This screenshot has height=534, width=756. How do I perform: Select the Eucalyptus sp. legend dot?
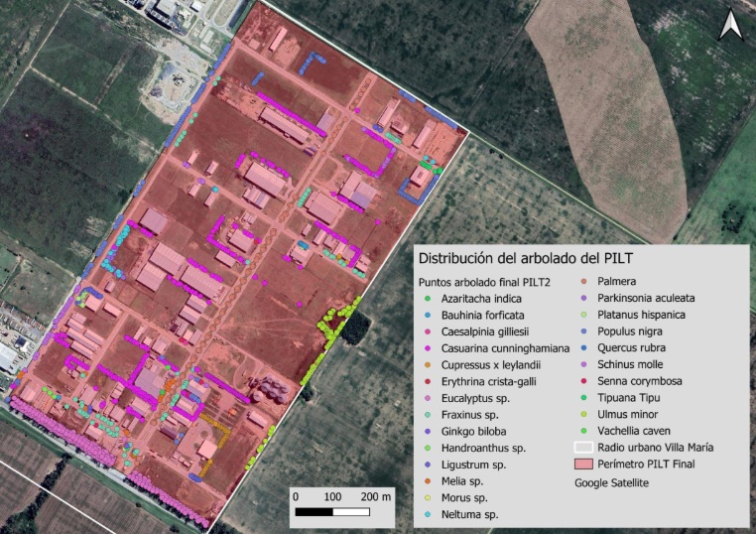click(x=426, y=398)
